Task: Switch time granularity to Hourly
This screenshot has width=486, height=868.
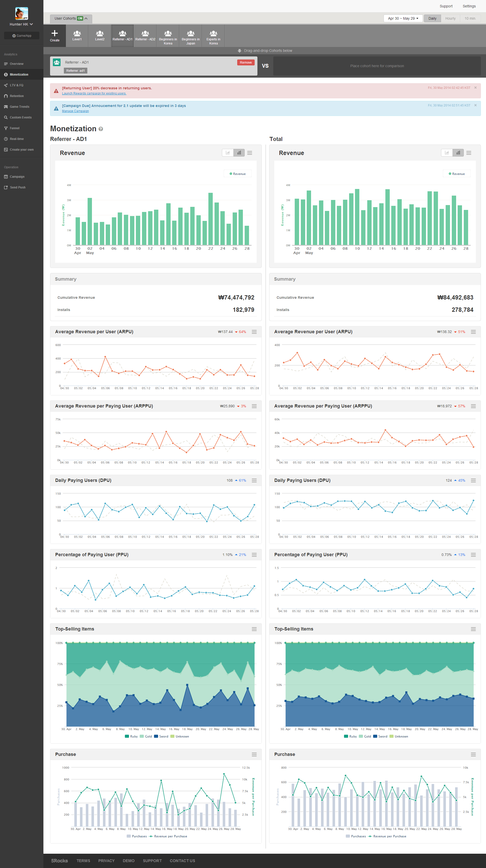Action: click(x=450, y=19)
